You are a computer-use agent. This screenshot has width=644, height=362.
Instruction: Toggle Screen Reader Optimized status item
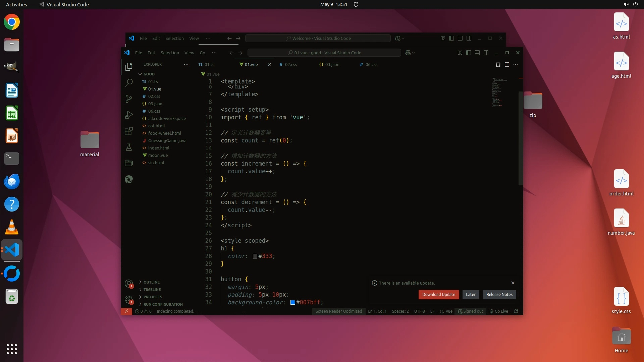(x=338, y=311)
